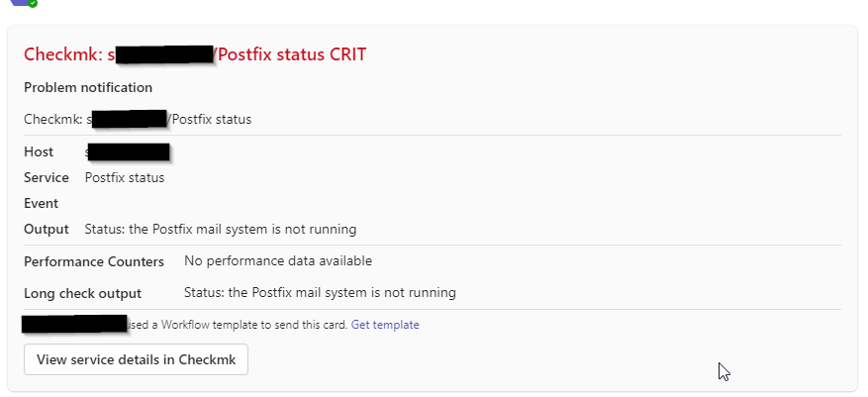The width and height of the screenshot is (868, 397).
Task: Click the redacted host name value
Action: click(128, 152)
